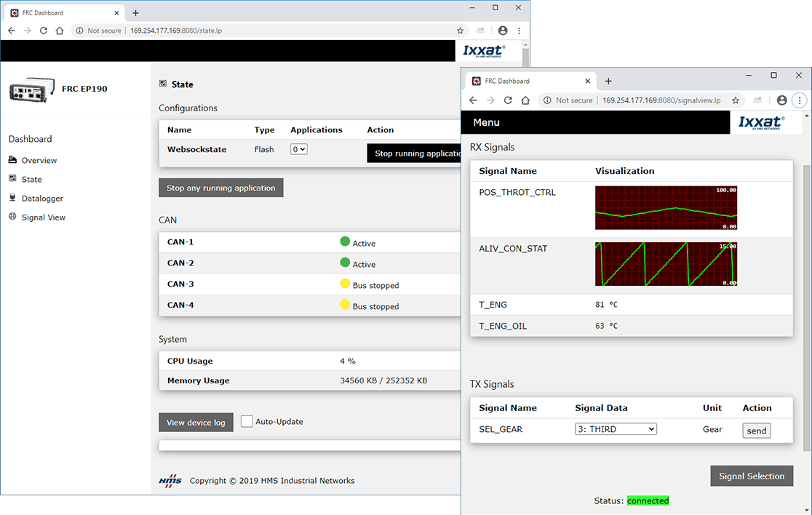Click the FRC EP190 device image
This screenshot has width=812, height=515.
31,89
